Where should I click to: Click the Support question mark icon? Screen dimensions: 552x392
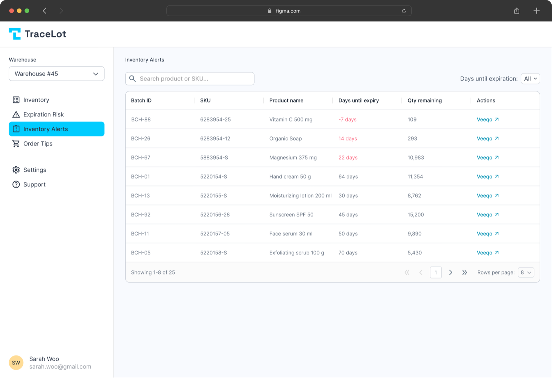[x=16, y=184]
